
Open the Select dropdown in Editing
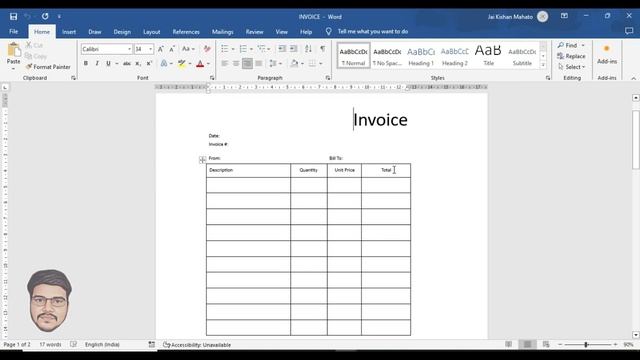coord(572,67)
